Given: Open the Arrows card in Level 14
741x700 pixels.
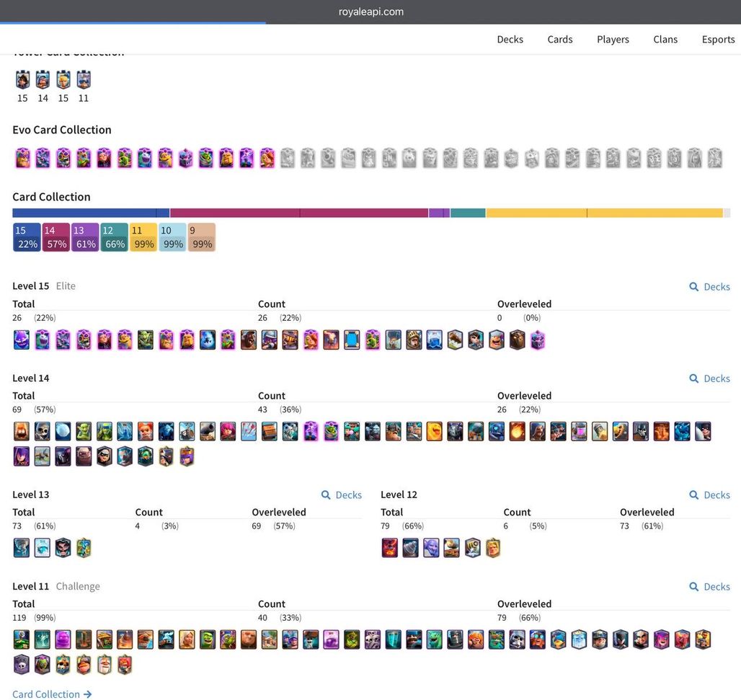Looking at the screenshot, I should 249,431.
